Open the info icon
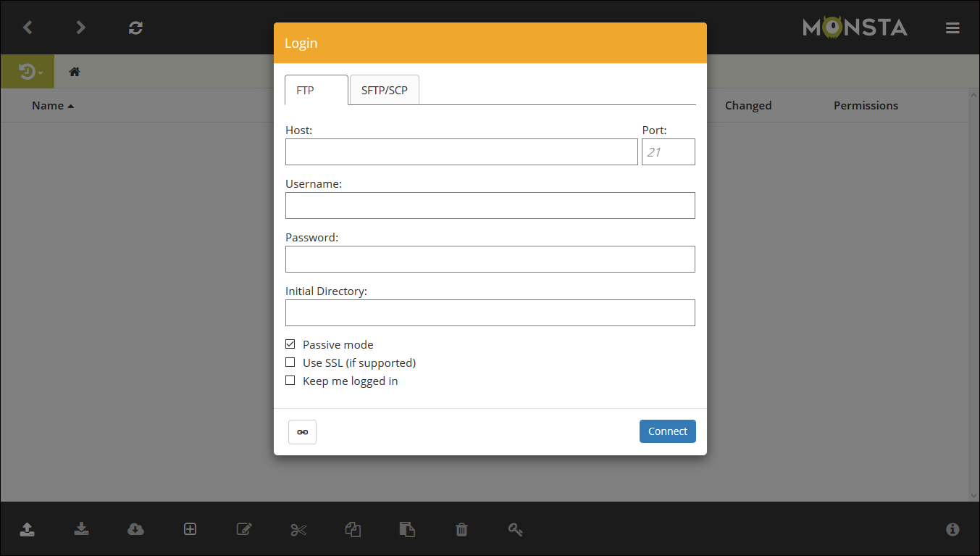 pos(952,529)
